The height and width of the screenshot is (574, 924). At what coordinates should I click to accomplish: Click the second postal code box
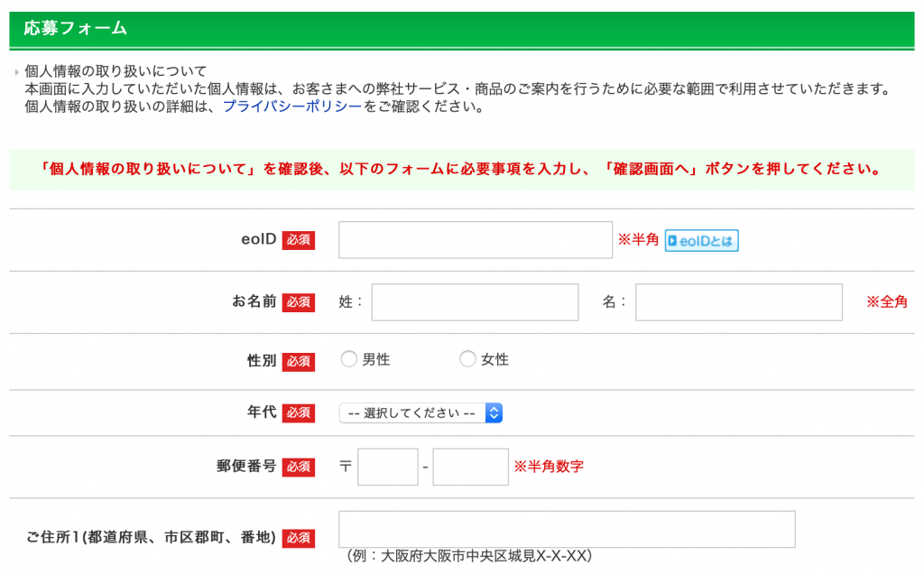click(470, 467)
